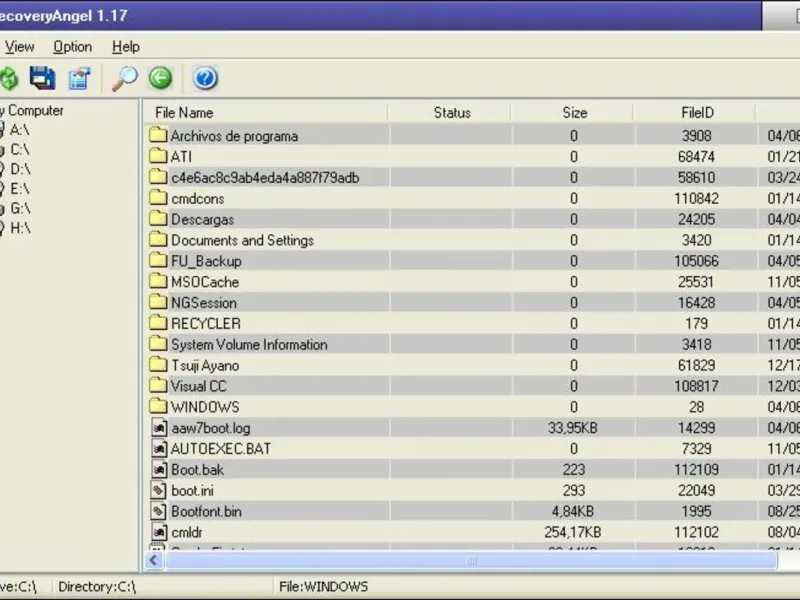
Task: Click the Directory:C:\ status bar entry
Action: click(97, 587)
